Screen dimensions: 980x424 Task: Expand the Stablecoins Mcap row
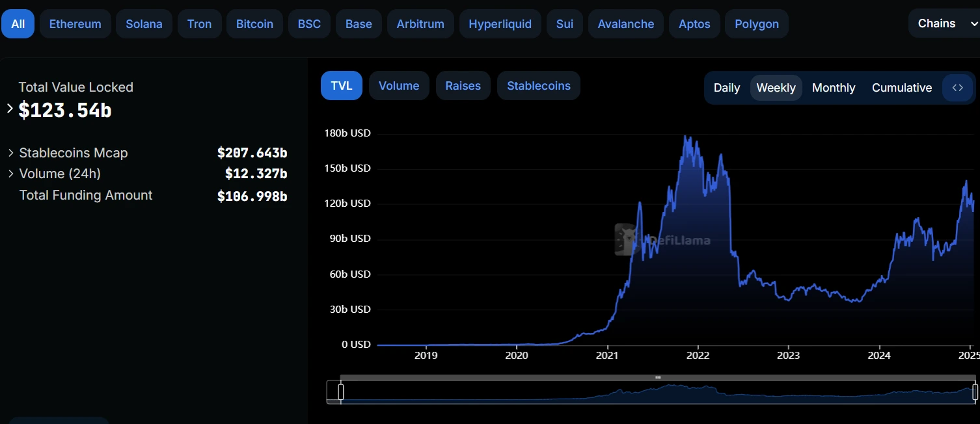click(11, 153)
